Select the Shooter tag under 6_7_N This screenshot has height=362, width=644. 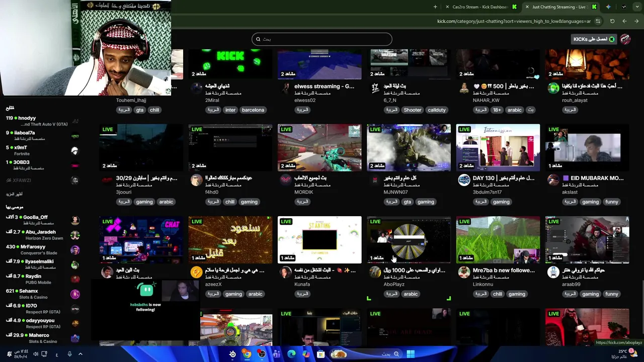tap(412, 110)
